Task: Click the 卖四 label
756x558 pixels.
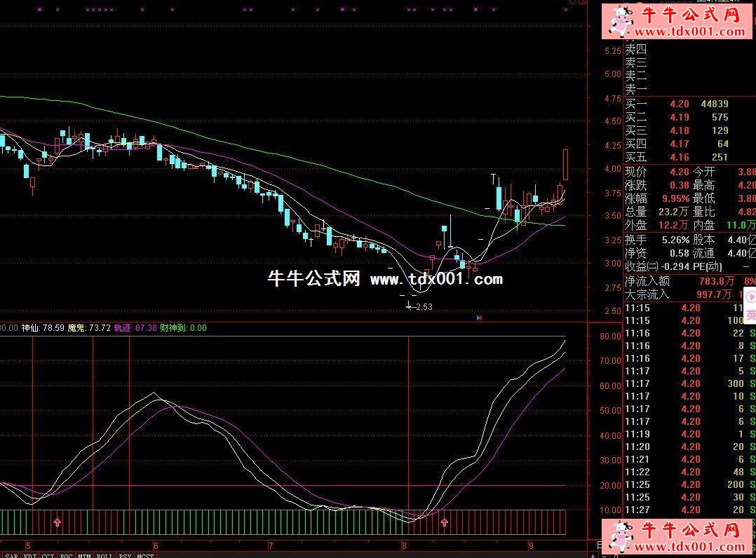Action: click(x=636, y=49)
